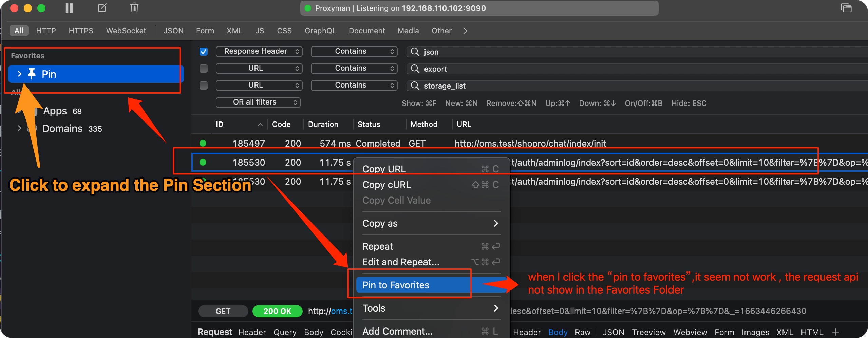Choose Copy cURL from context menu

431,185
